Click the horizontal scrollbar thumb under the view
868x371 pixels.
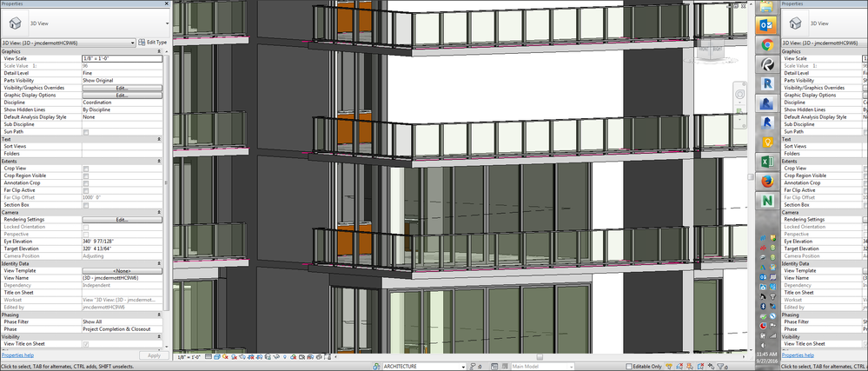click(540, 357)
